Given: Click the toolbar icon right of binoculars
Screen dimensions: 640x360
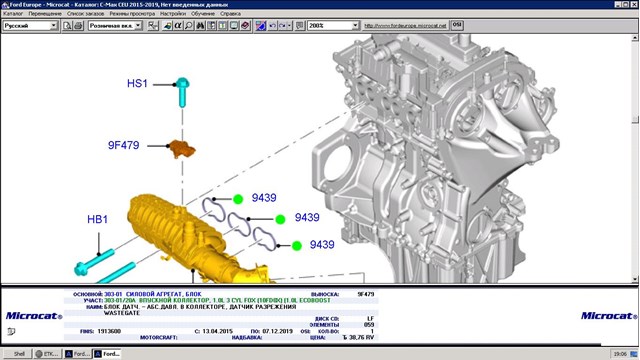Looking at the screenshot, I should [x=211, y=25].
